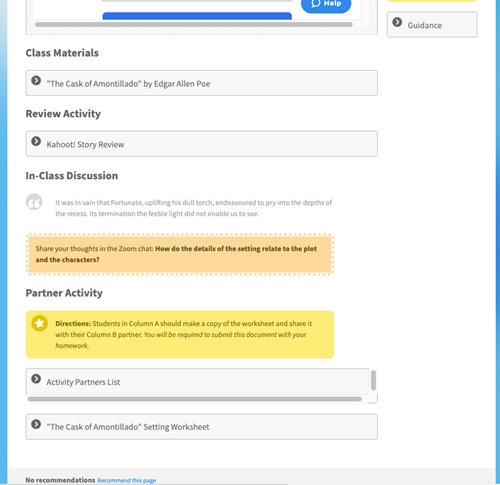Image resolution: width=500 pixels, height=485 pixels.
Task: Click the Activity Partners List horizontal scrollbar
Action: [195, 399]
